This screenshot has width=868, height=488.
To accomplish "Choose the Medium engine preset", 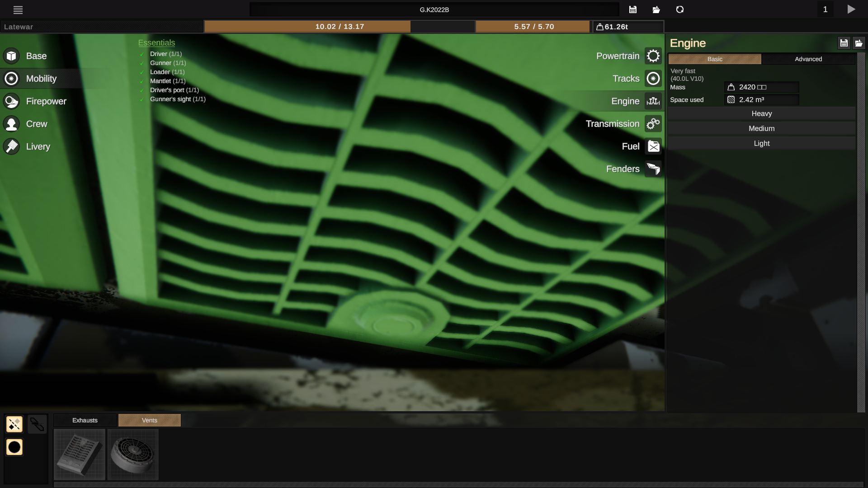I will point(762,129).
